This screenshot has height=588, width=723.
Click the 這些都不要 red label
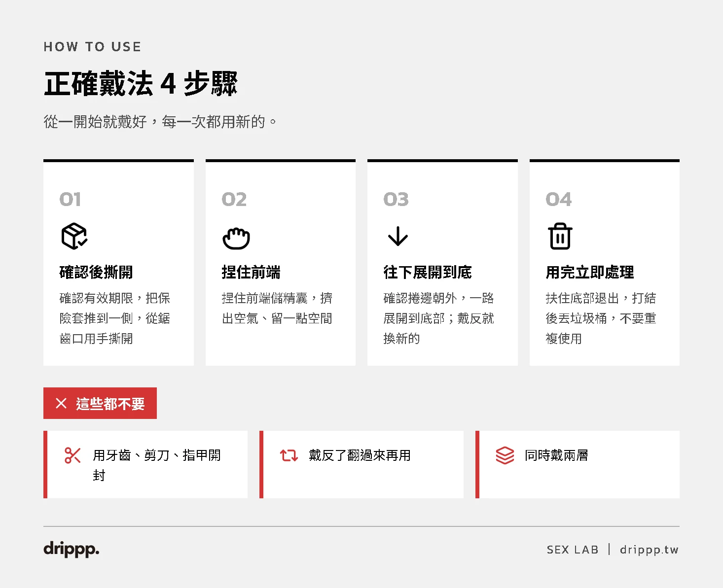pyautogui.click(x=100, y=403)
